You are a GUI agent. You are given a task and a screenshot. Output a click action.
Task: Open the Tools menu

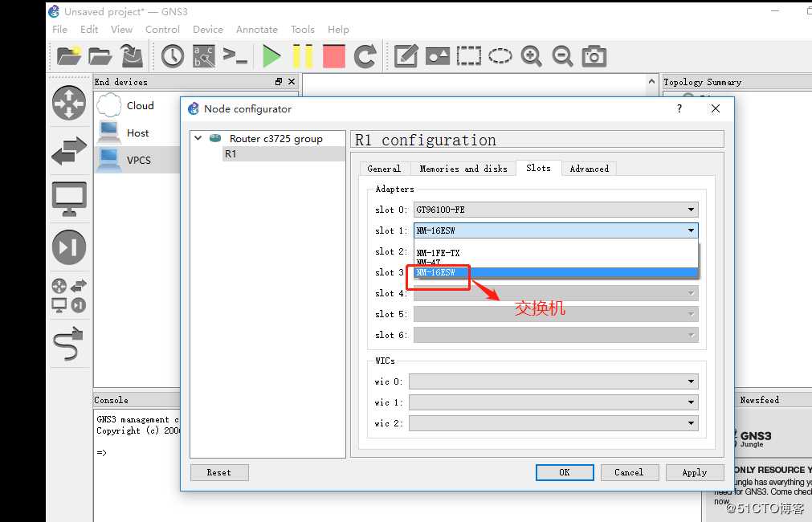pos(303,30)
